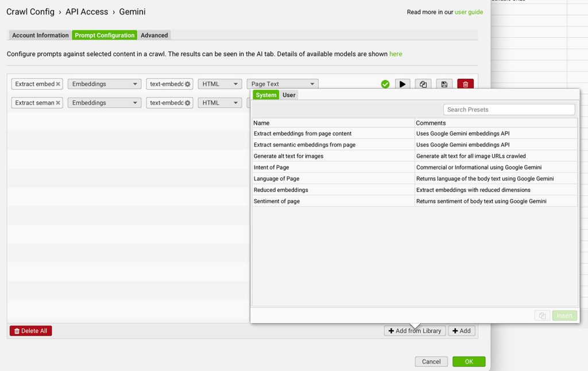Open Embeddings dropdown in first row
The height and width of the screenshot is (371, 588).
(x=105, y=84)
